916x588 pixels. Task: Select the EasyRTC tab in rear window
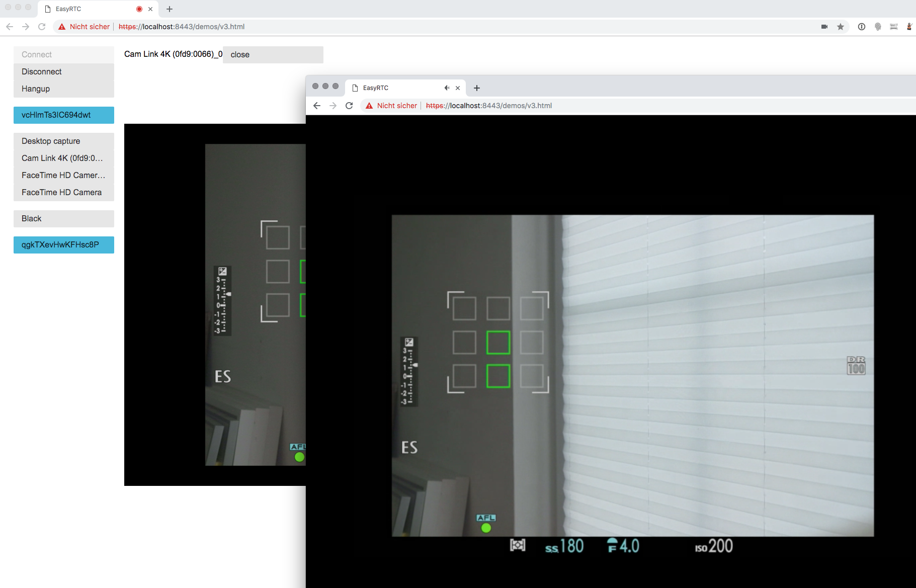[98, 9]
